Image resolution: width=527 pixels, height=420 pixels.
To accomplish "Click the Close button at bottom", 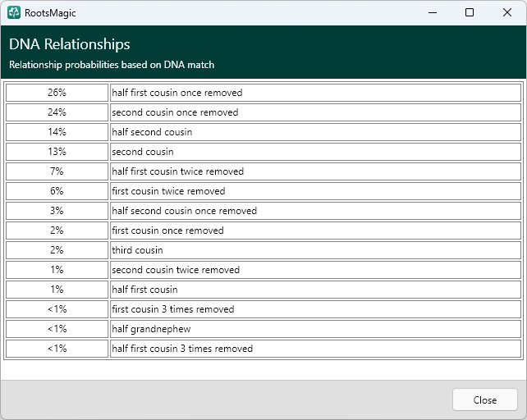I will coord(484,399).
